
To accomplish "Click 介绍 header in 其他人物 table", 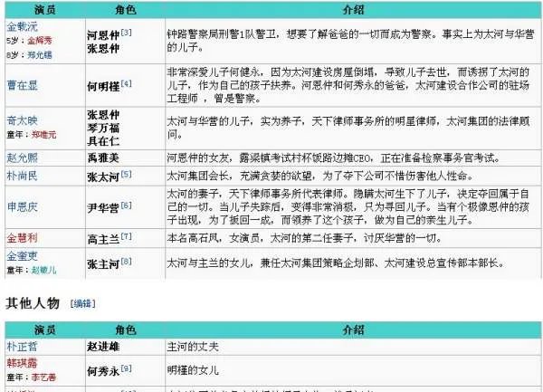I will point(353,330).
